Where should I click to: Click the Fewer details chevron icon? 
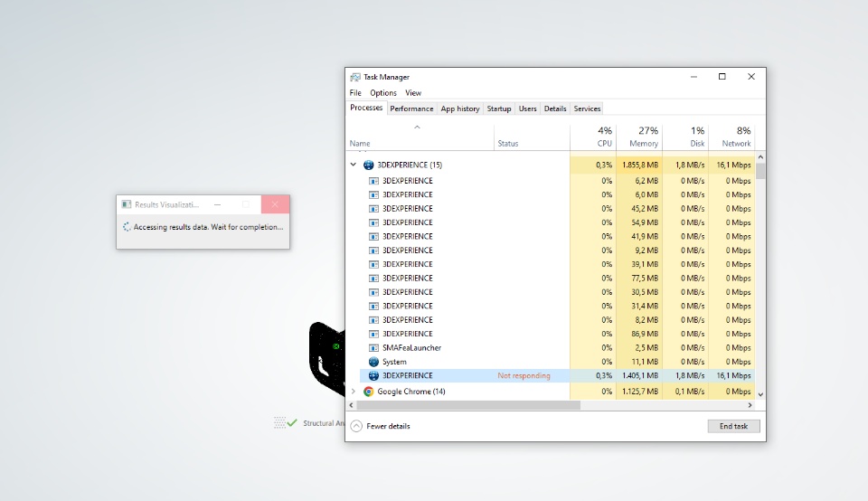pyautogui.click(x=356, y=426)
